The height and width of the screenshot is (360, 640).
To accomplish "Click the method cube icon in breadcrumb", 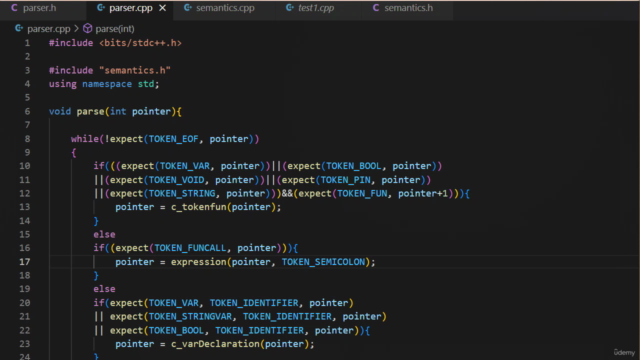I will [x=87, y=29].
